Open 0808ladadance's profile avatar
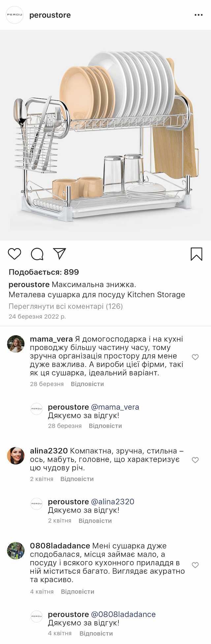 coord(16,551)
